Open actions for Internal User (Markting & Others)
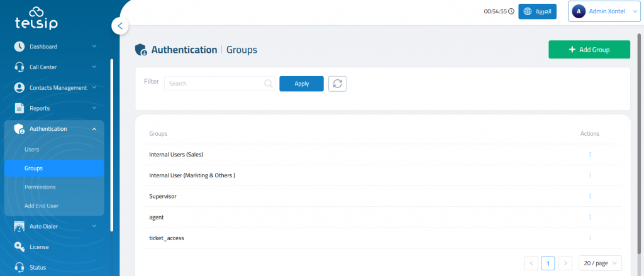 pyautogui.click(x=590, y=175)
